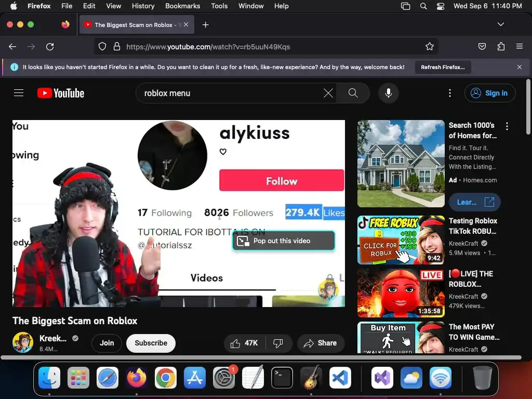This screenshot has height=399, width=532.
Task: Open Spotlight search in menu bar
Action: pos(423,6)
